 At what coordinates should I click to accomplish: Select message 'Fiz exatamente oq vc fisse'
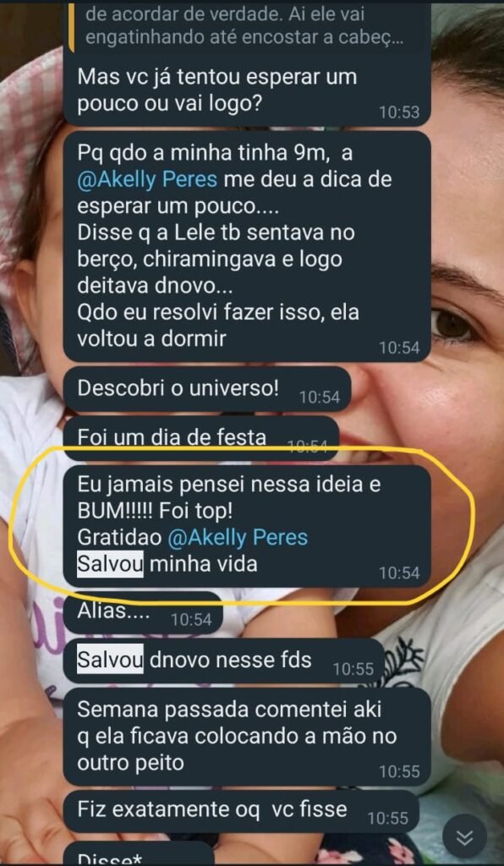[241, 811]
